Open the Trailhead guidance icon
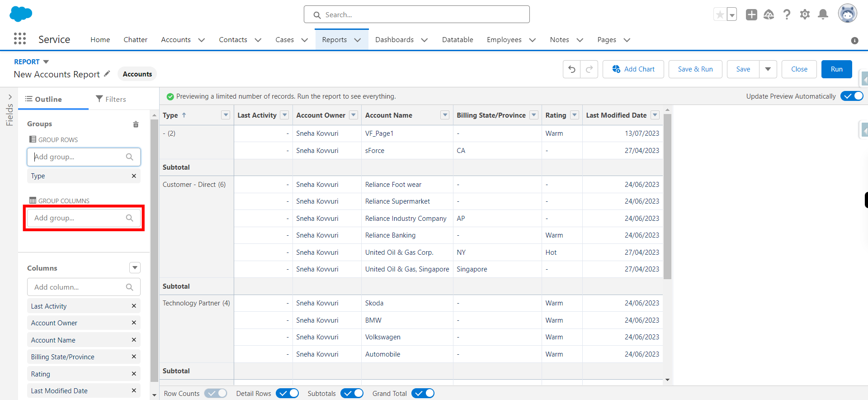Screen dimensions: 868x400 [x=769, y=14]
